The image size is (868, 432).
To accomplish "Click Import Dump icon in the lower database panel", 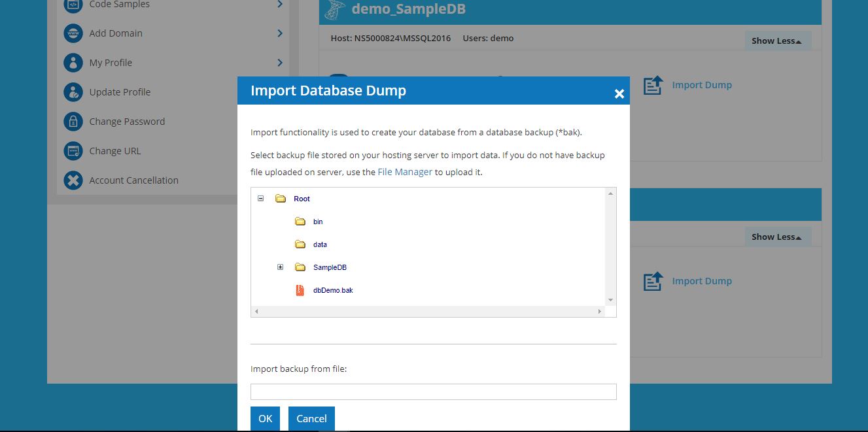I will (653, 281).
